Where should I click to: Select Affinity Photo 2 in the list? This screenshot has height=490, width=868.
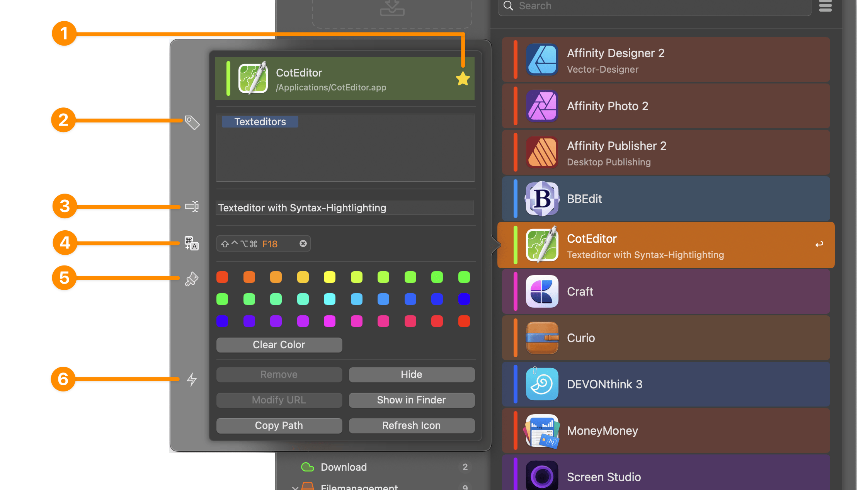pyautogui.click(x=666, y=106)
